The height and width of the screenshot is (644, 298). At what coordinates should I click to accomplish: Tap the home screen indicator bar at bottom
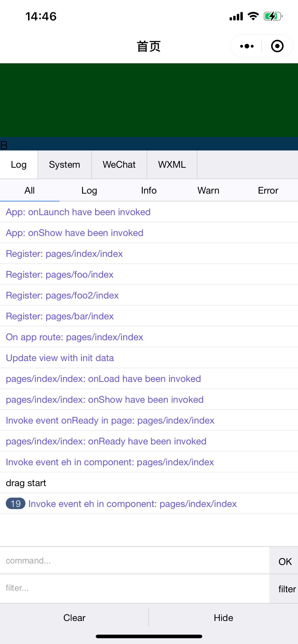(x=149, y=637)
